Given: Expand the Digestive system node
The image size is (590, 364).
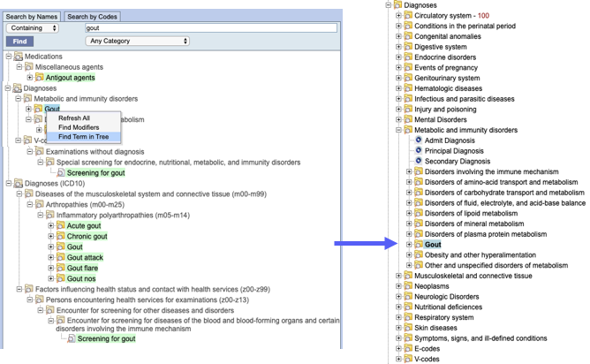Looking at the screenshot, I should coord(398,47).
